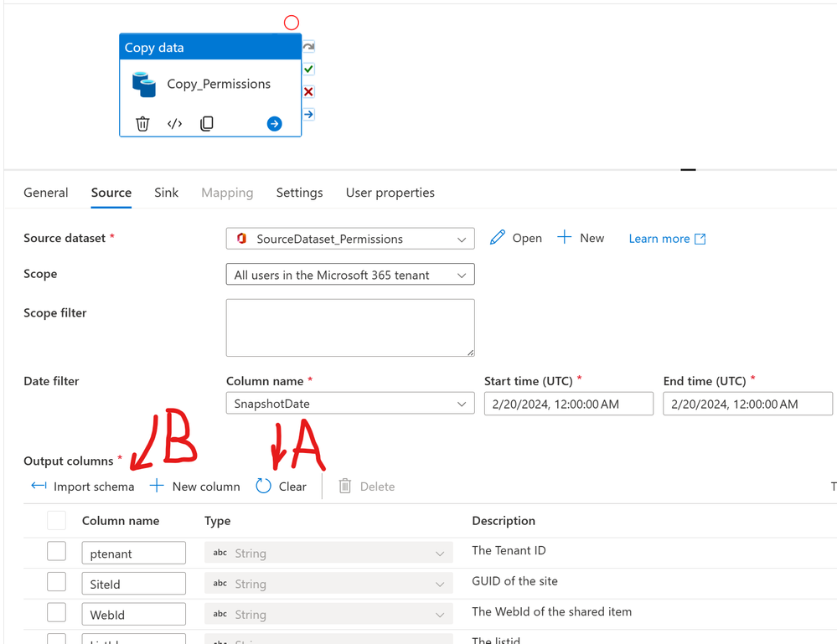The image size is (837, 644).
Task: Click the Column name table header
Action: 121,521
